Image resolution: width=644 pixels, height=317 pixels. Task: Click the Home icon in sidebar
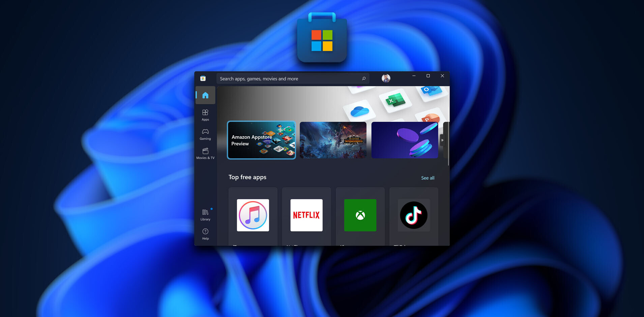(x=205, y=96)
